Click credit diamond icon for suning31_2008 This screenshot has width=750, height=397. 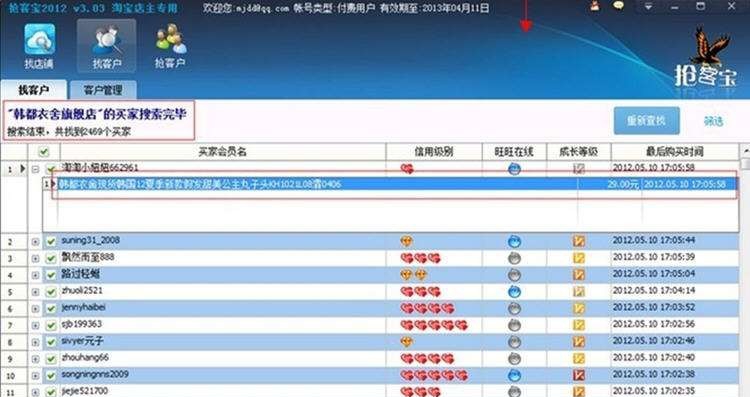(x=407, y=242)
